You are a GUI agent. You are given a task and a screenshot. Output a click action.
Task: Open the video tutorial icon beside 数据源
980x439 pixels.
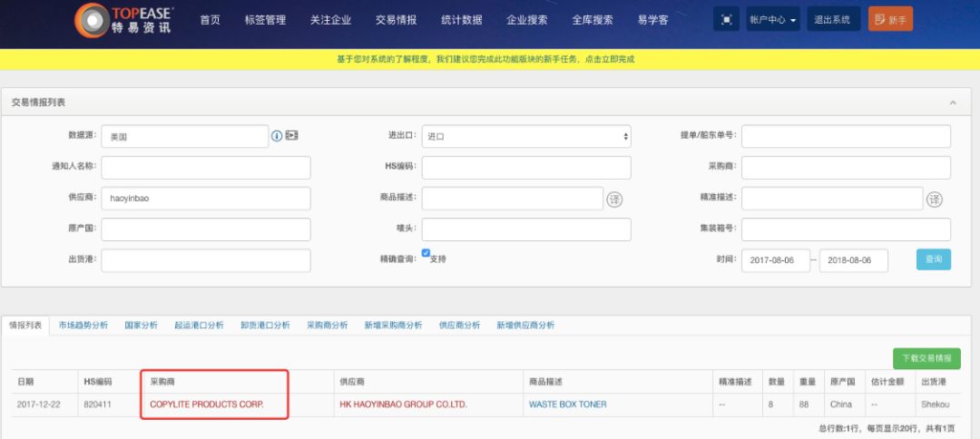(292, 135)
